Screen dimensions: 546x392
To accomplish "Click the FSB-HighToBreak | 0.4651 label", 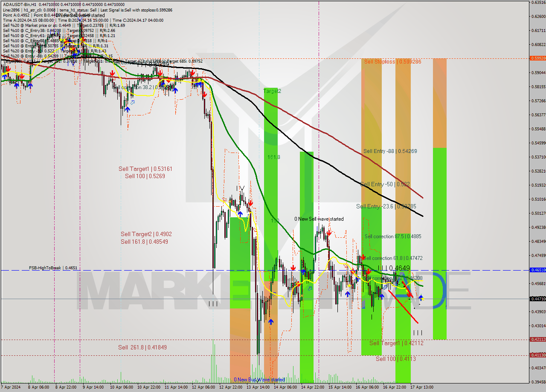I will (53, 268).
